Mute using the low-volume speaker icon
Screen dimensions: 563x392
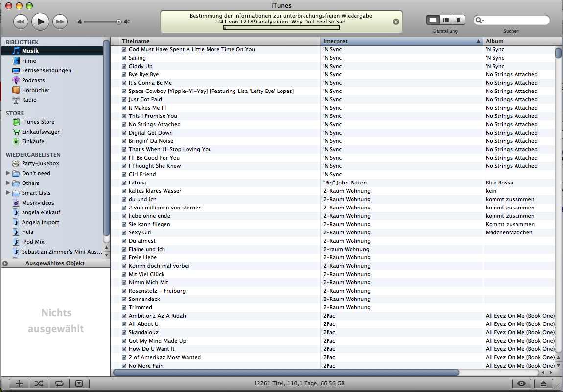tap(80, 22)
